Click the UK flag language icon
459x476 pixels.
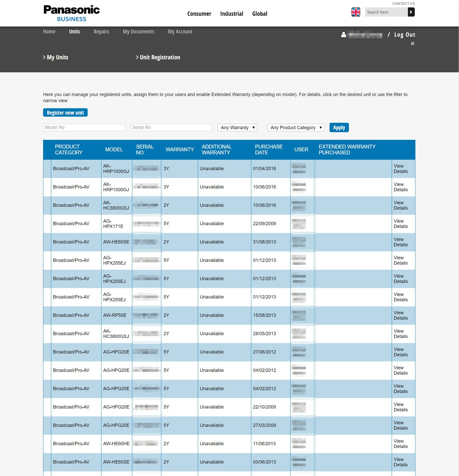pos(356,12)
